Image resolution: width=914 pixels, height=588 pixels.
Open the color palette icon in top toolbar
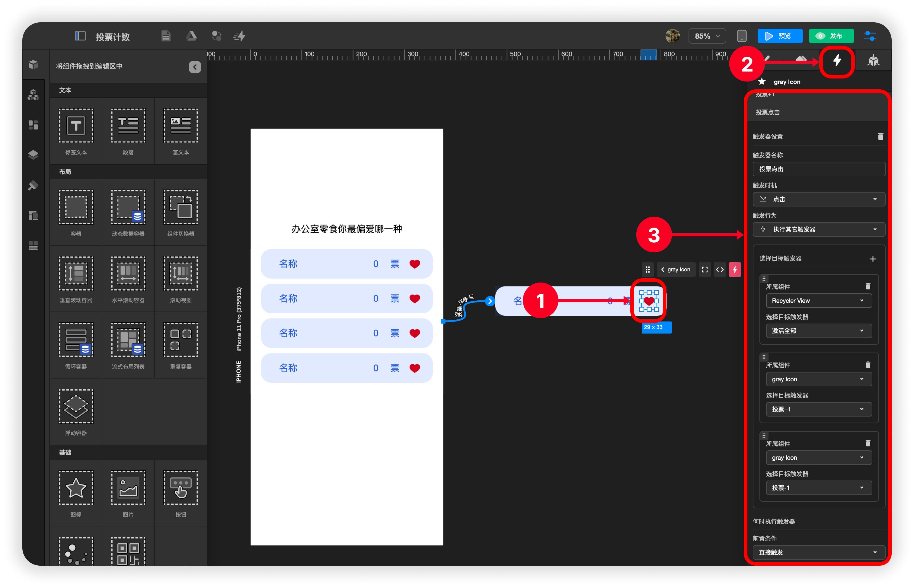click(x=216, y=36)
